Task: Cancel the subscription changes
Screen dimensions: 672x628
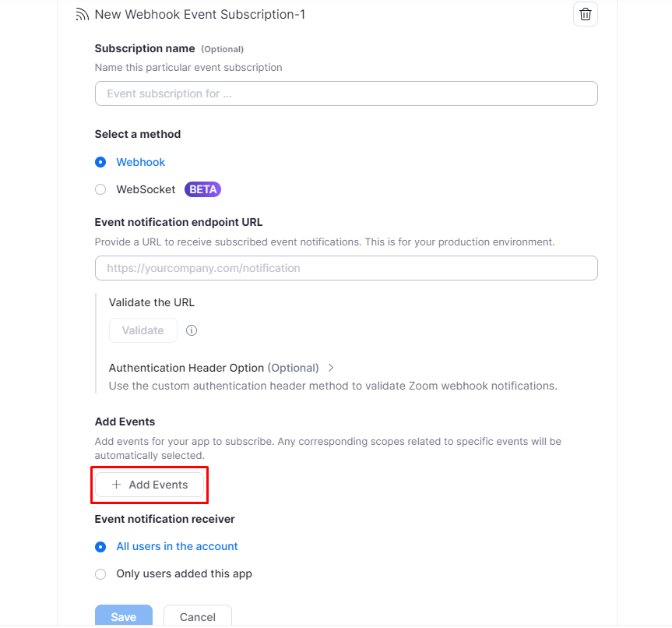Action: (198, 616)
